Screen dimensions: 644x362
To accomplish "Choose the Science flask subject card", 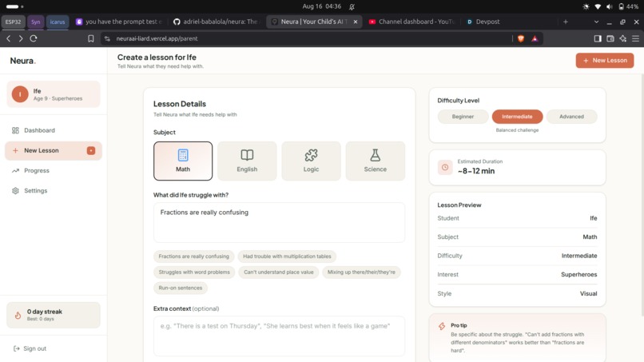I will pos(375,161).
